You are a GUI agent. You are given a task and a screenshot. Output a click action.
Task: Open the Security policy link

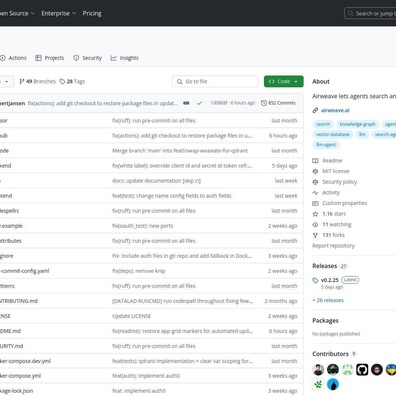pyautogui.click(x=339, y=182)
